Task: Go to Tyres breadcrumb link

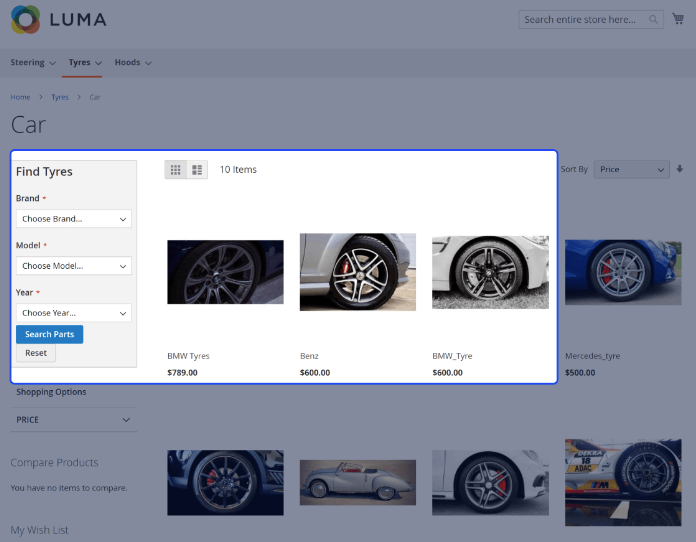Action: (x=60, y=97)
